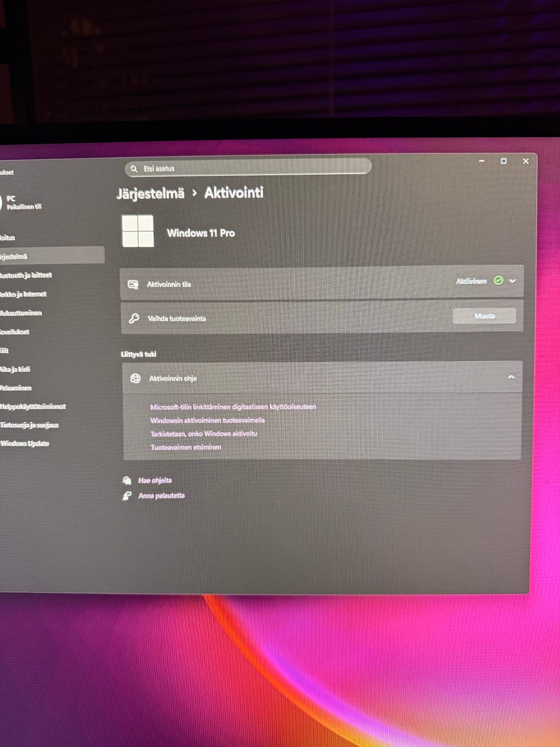Open Tilit in the sidebar

[5, 350]
